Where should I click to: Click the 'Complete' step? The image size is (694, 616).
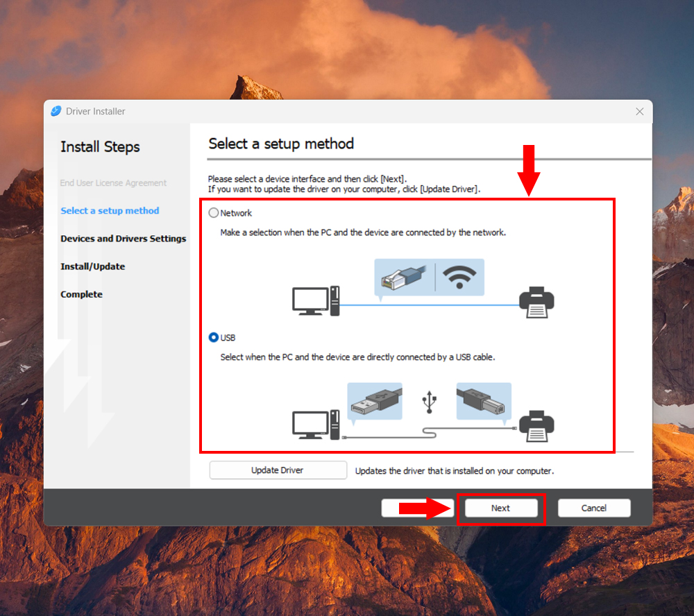[x=81, y=294]
